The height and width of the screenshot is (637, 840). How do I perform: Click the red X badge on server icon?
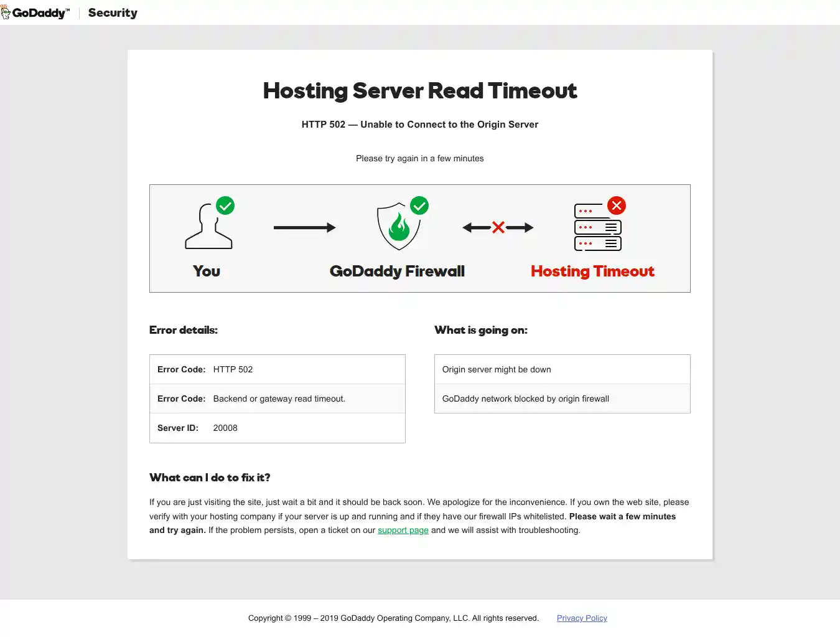point(616,205)
